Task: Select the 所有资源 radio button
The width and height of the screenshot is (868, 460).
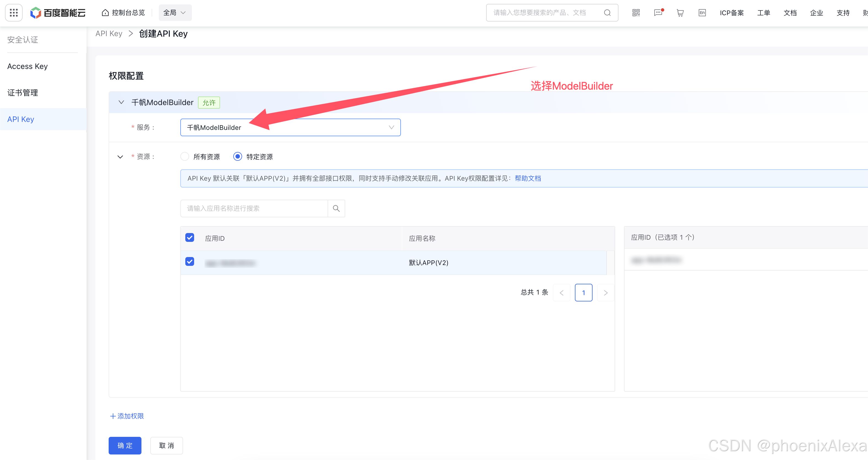Action: click(x=185, y=156)
